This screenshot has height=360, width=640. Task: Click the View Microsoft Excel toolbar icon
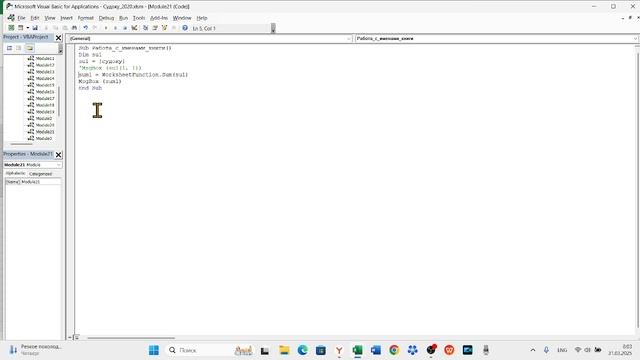click(11, 28)
